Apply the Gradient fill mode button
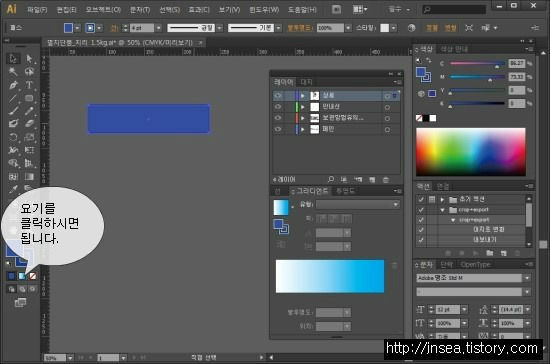The width and height of the screenshot is (550, 364). pyautogui.click(x=22, y=276)
